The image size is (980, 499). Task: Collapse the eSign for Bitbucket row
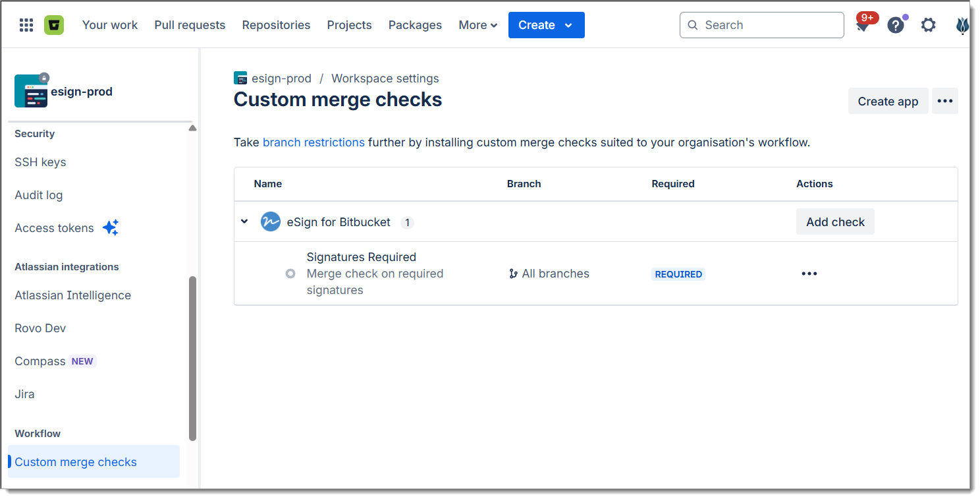(244, 221)
